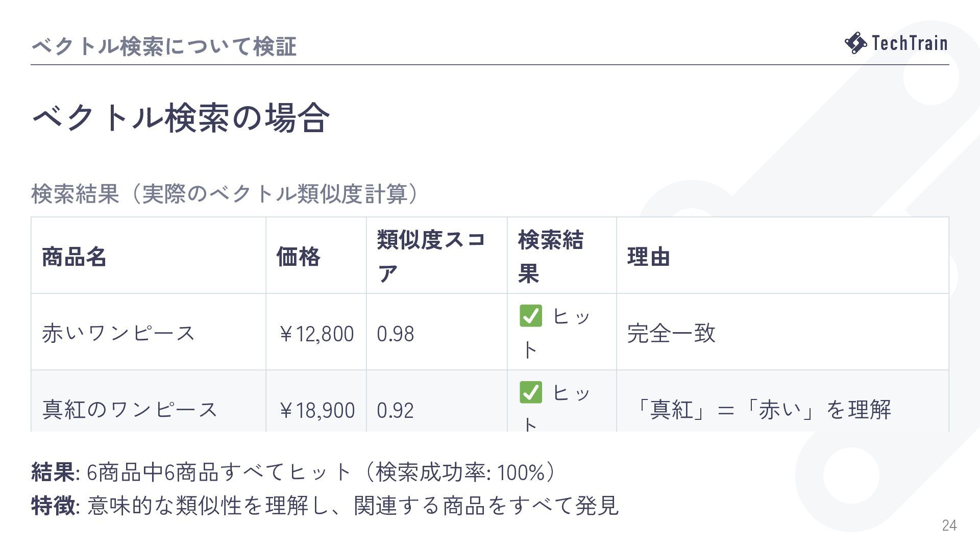Click the section header ベクトル検索について検証
The height and width of the screenshot is (551, 980).
click(164, 46)
